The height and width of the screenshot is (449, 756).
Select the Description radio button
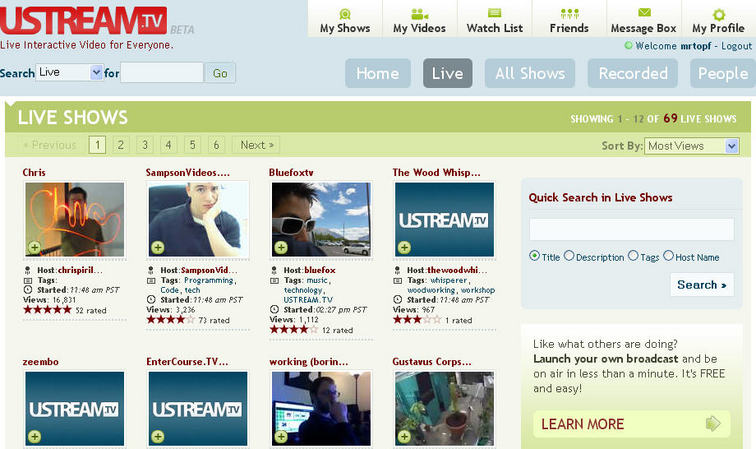point(569,256)
